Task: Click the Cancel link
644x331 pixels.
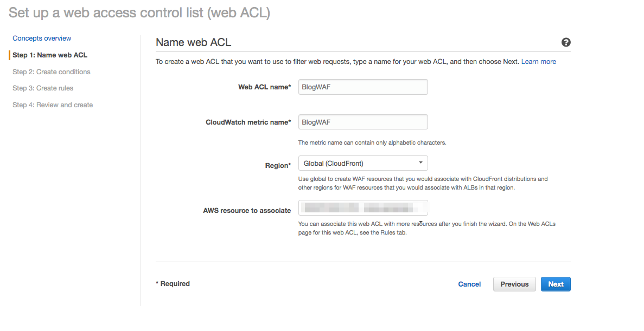Action: (469, 284)
